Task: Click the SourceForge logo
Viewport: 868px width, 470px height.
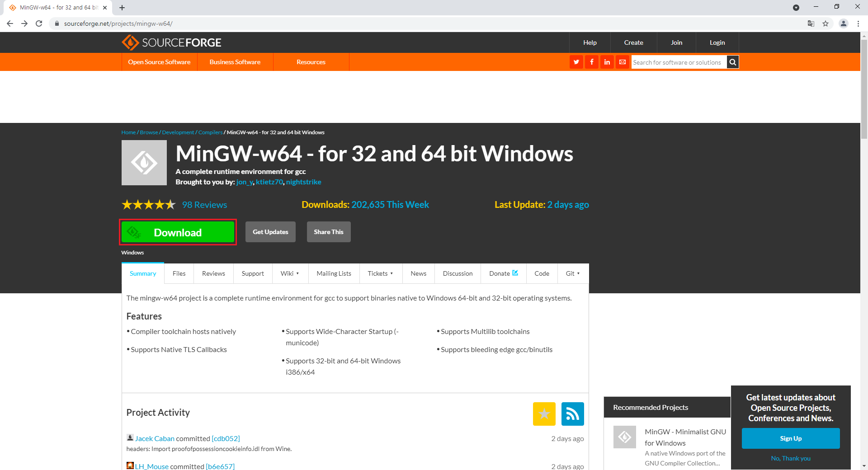Action: coord(171,42)
